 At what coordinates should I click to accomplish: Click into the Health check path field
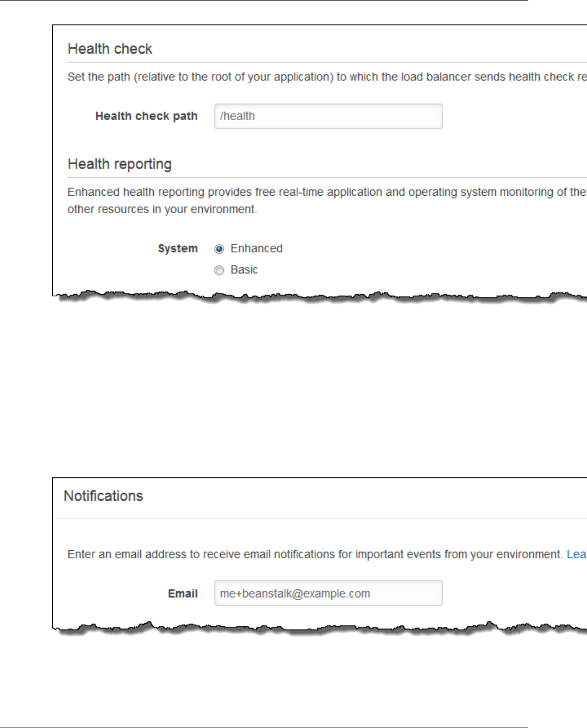point(328,116)
